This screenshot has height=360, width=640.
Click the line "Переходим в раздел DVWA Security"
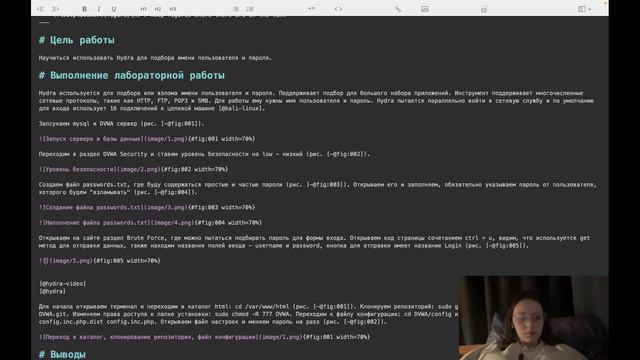(204, 154)
